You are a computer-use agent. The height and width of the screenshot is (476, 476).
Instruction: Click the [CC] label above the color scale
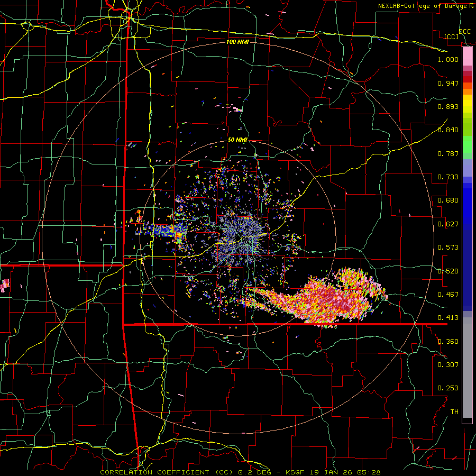click(x=452, y=36)
